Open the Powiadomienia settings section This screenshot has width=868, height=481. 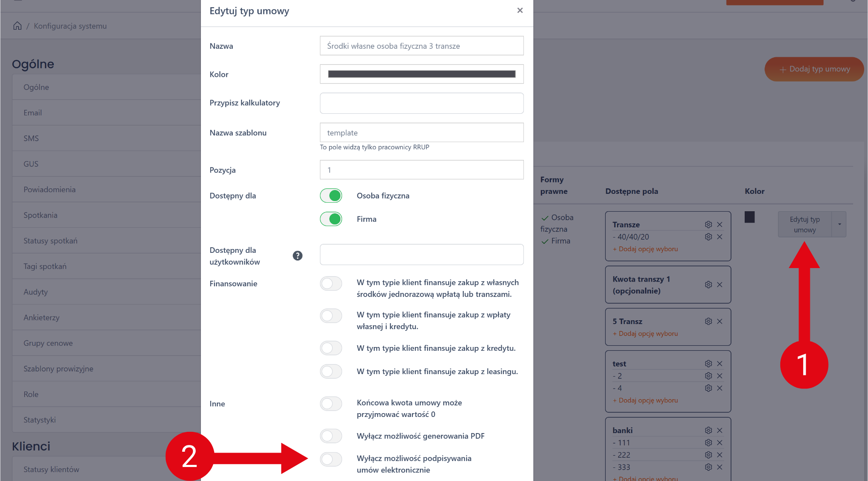point(50,190)
